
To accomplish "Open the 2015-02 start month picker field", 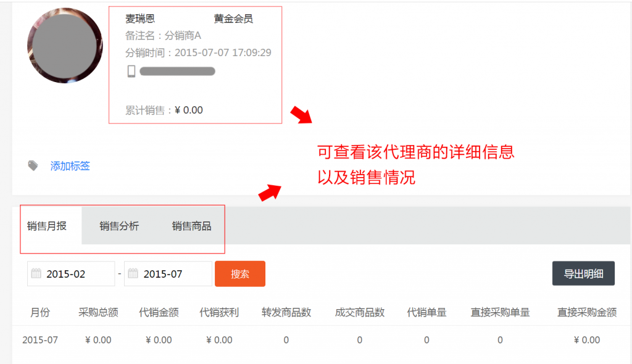I will pos(70,273).
